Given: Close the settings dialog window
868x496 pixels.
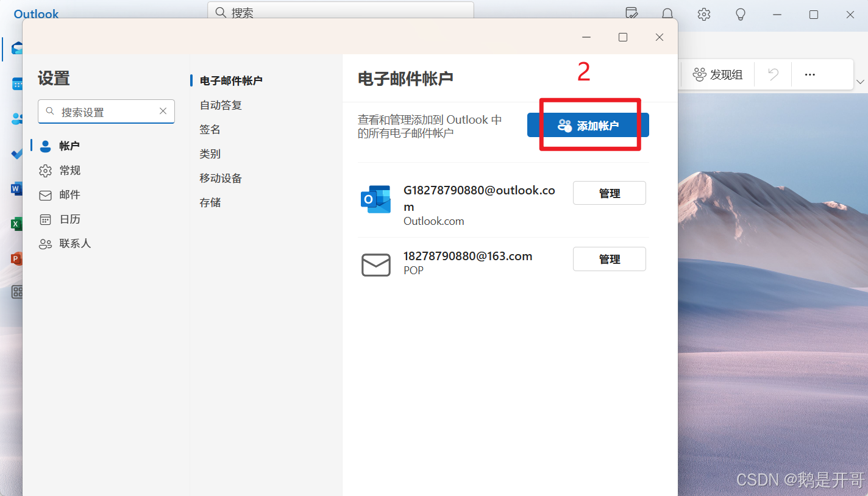Looking at the screenshot, I should pyautogui.click(x=660, y=37).
